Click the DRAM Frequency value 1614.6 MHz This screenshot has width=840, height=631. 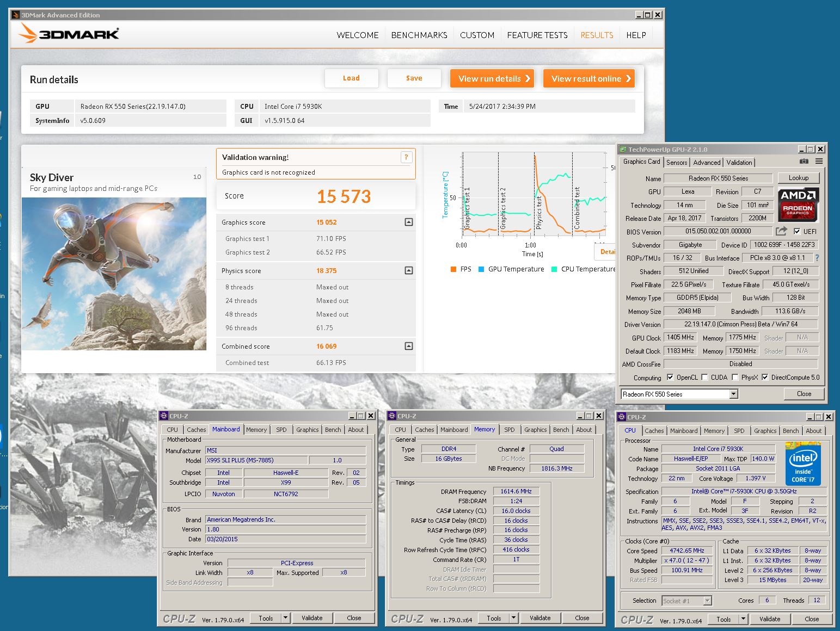(x=516, y=491)
